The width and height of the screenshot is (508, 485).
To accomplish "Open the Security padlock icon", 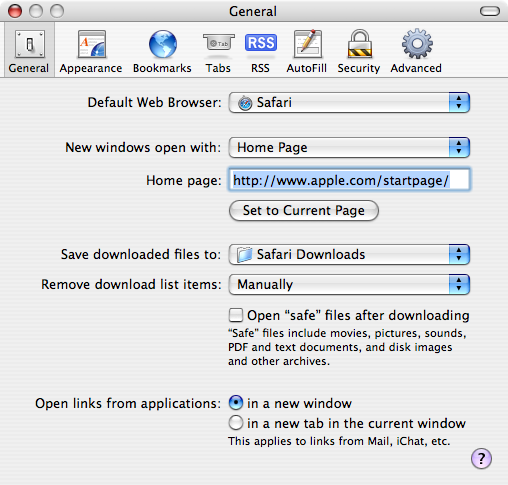I will pyautogui.click(x=360, y=44).
